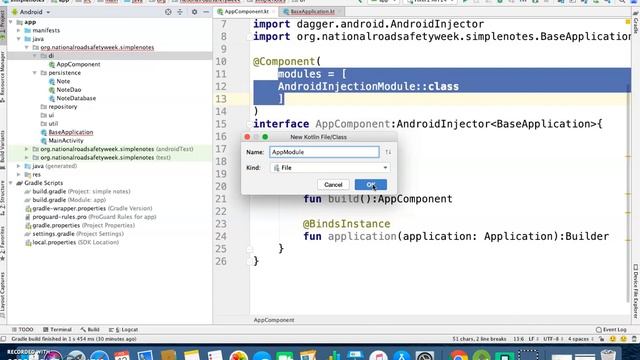Click the collapse all icon in Project panel
Screen dimensions: 640x360
click(x=180, y=12)
